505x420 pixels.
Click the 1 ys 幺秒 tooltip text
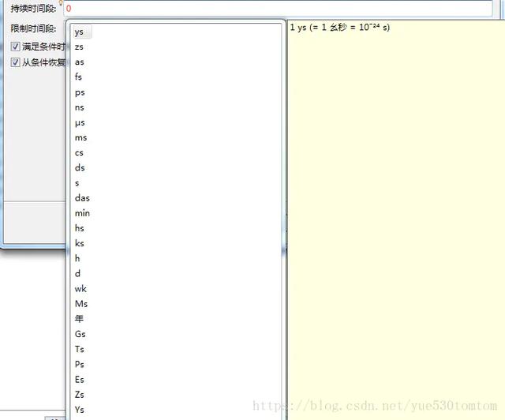(x=339, y=27)
